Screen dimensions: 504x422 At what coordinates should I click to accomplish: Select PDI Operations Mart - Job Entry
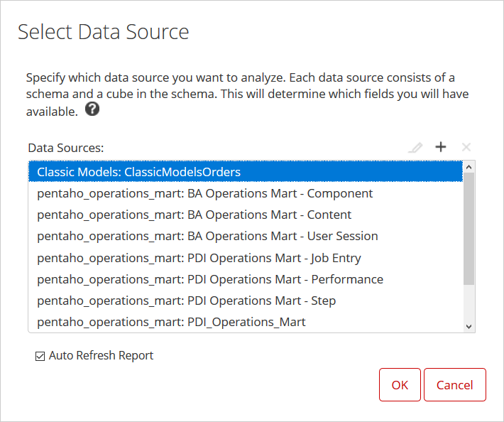tap(199, 258)
